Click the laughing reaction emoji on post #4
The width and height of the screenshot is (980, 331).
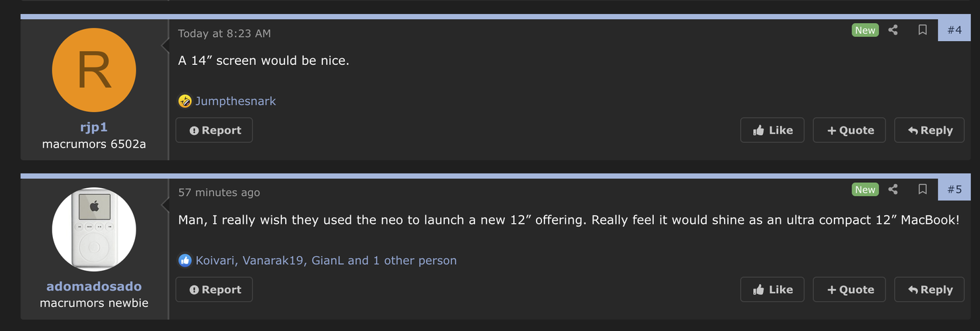(x=185, y=101)
